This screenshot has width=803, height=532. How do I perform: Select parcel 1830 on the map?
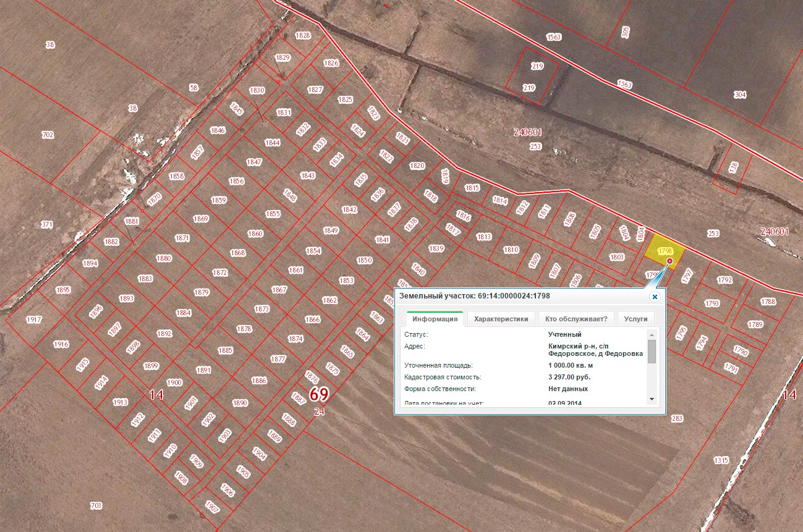(x=257, y=90)
